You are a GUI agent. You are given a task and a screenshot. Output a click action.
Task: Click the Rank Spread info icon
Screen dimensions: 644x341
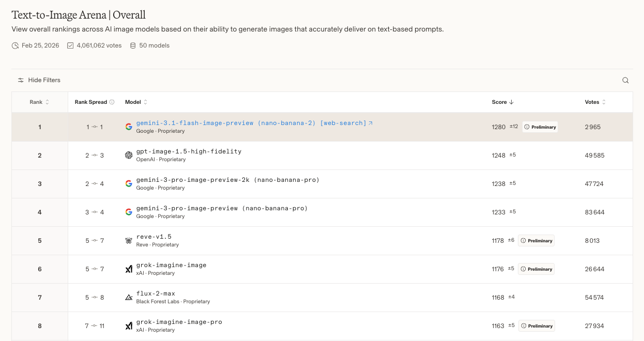point(112,102)
